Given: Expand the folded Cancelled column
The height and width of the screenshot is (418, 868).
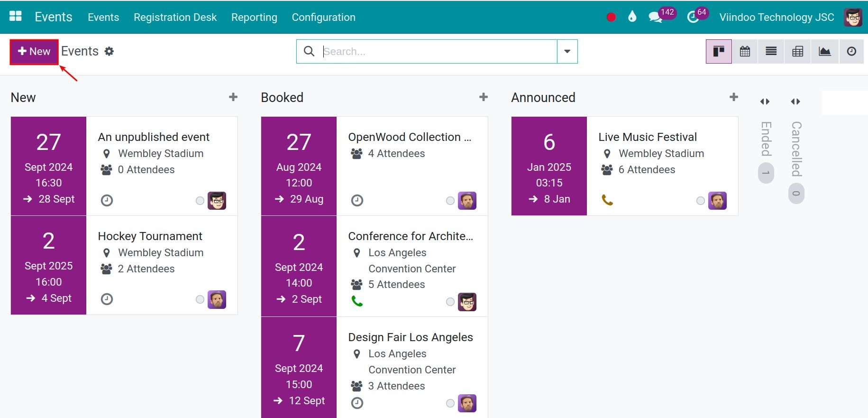Looking at the screenshot, I should pyautogui.click(x=795, y=102).
